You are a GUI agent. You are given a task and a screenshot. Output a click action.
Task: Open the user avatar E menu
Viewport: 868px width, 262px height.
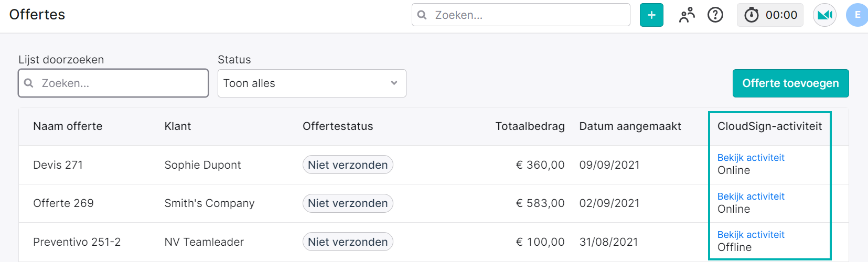(x=857, y=15)
